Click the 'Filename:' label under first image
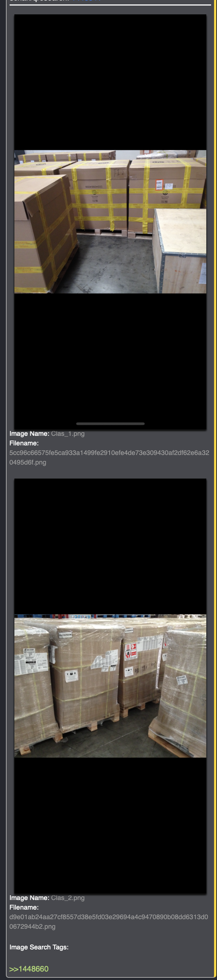This screenshot has height=980, width=217. click(24, 443)
